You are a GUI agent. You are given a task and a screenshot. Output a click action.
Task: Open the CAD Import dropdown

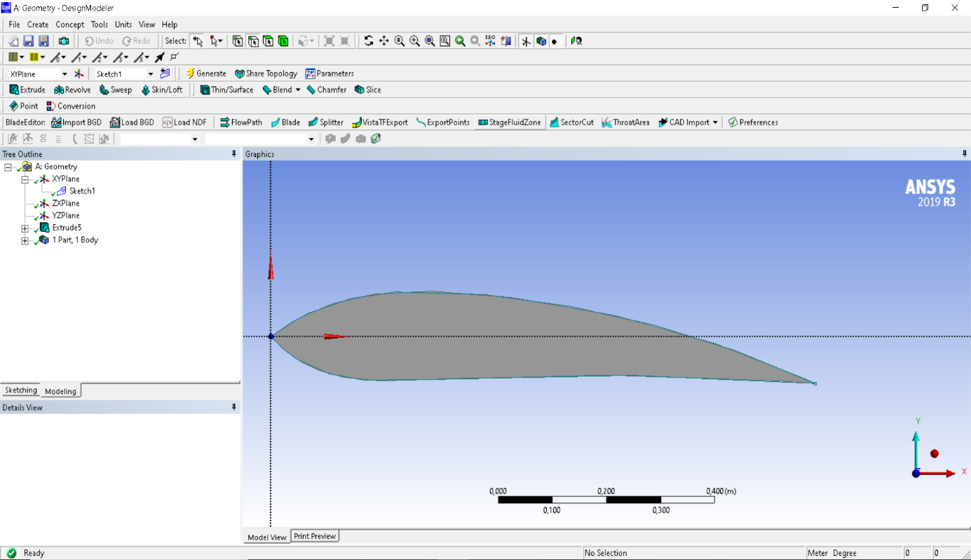[715, 123]
